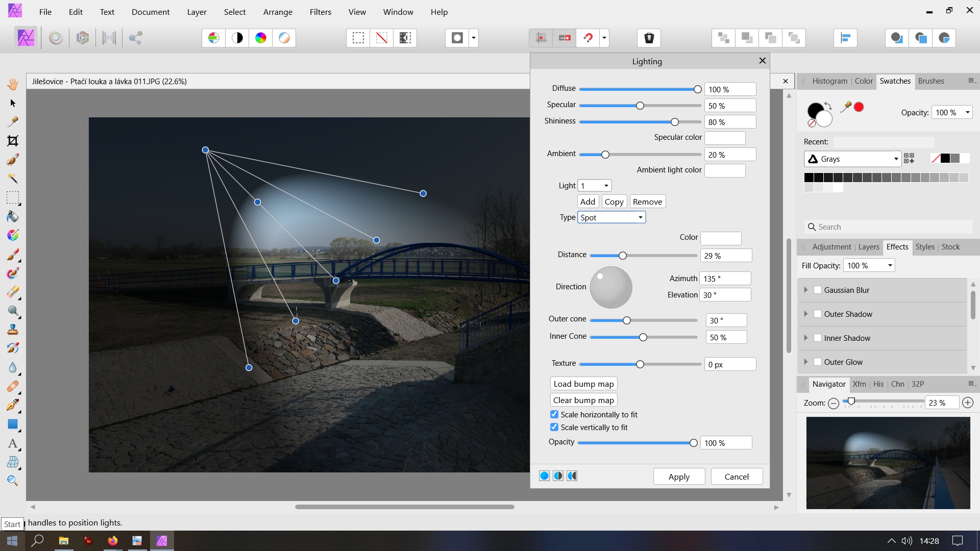
Task: Click the Auto White Balance icon
Action: pyautogui.click(x=284, y=38)
